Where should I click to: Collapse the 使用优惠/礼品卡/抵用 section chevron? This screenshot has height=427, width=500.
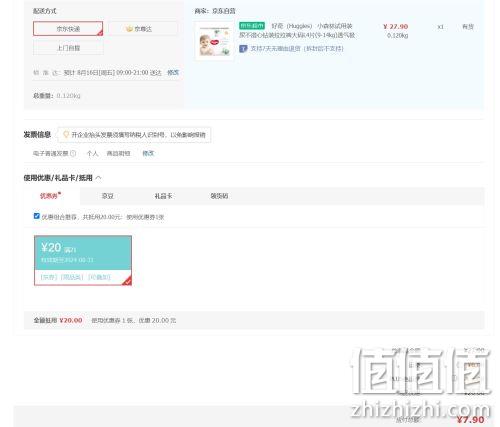98,178
